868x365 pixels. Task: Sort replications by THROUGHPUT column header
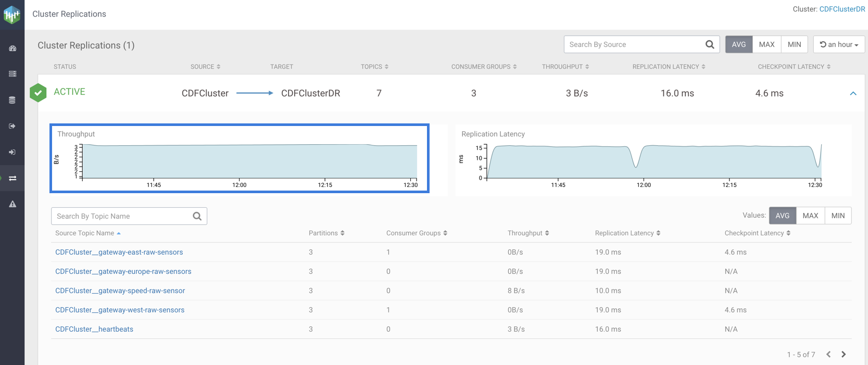pos(565,67)
